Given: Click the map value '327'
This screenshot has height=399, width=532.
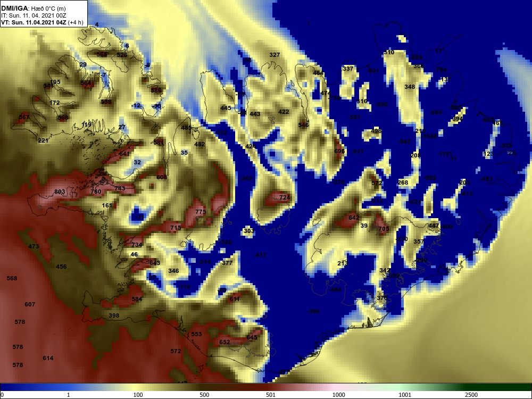Looking at the screenshot, I should 275,55.
